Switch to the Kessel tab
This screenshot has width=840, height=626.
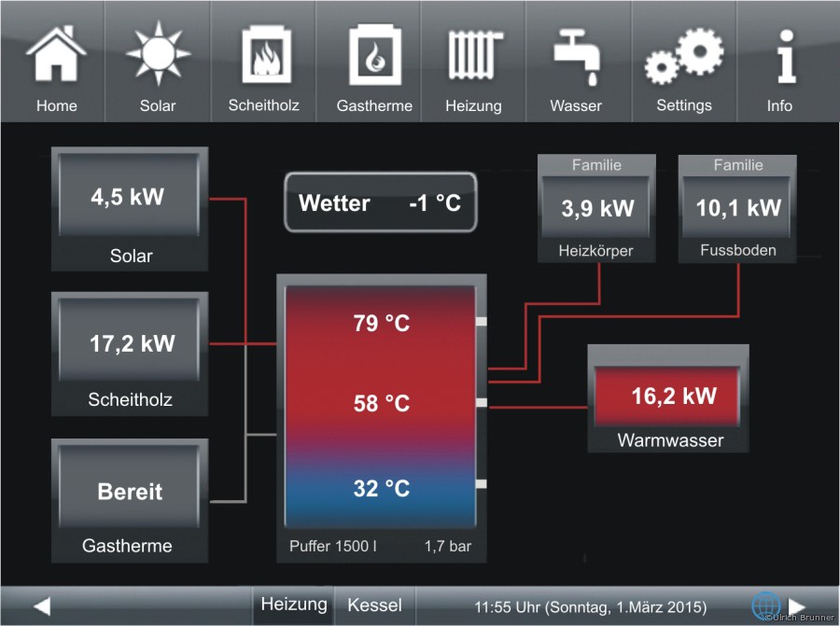tap(374, 605)
